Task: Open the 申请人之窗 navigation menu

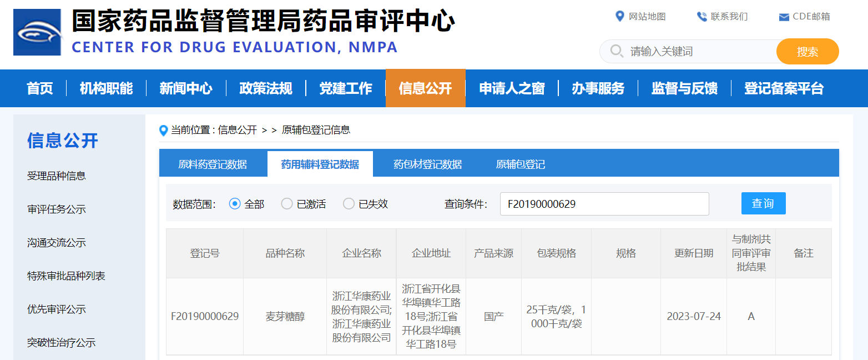Action: pos(512,88)
